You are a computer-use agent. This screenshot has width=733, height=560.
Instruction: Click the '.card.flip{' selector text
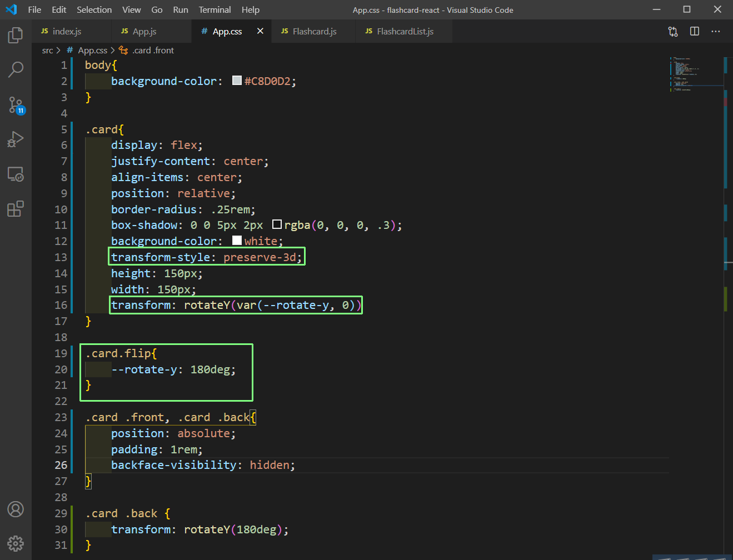pos(121,353)
